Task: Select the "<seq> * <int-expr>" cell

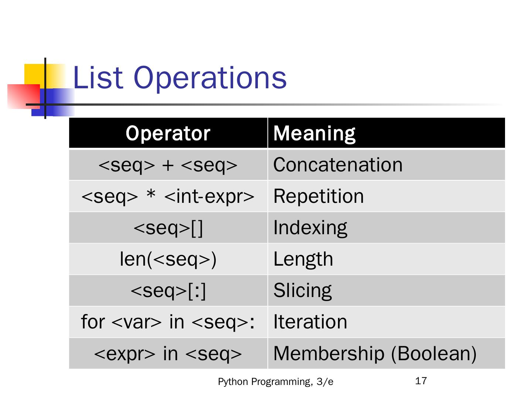Action: click(x=168, y=196)
